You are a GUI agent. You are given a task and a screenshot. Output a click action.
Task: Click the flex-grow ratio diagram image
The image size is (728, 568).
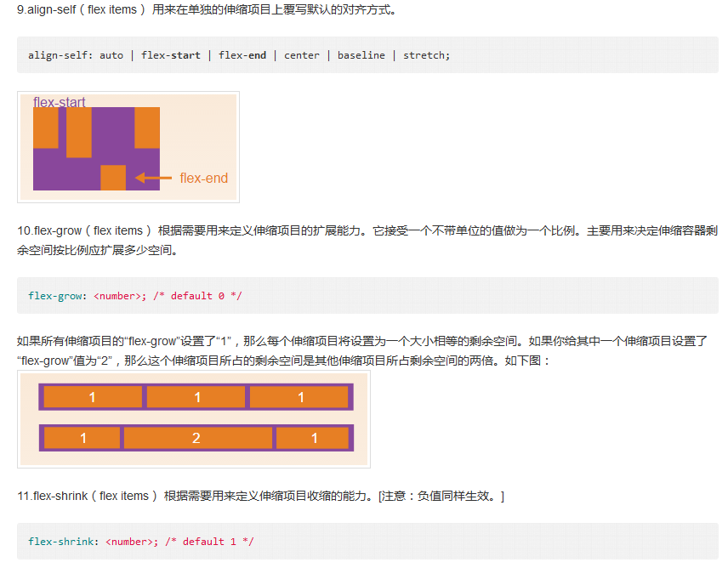tap(194, 419)
